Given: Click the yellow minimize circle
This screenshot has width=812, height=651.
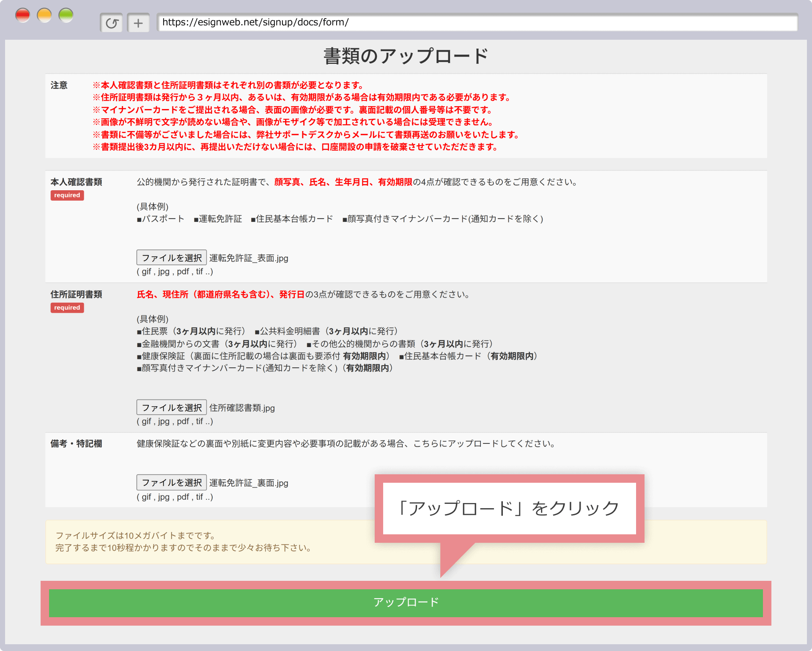Looking at the screenshot, I should point(44,16).
